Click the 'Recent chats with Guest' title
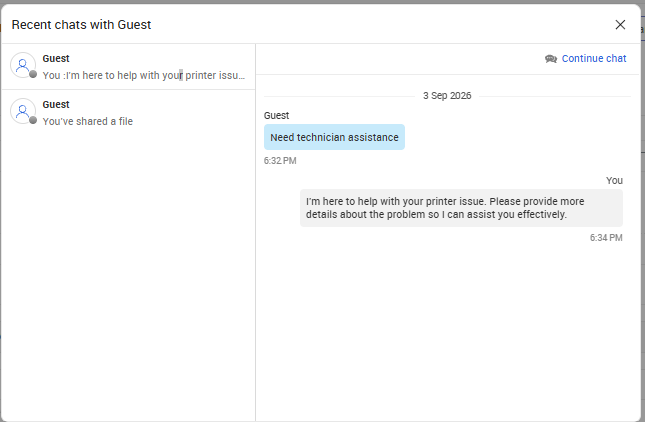This screenshot has height=422, width=645. [x=81, y=25]
